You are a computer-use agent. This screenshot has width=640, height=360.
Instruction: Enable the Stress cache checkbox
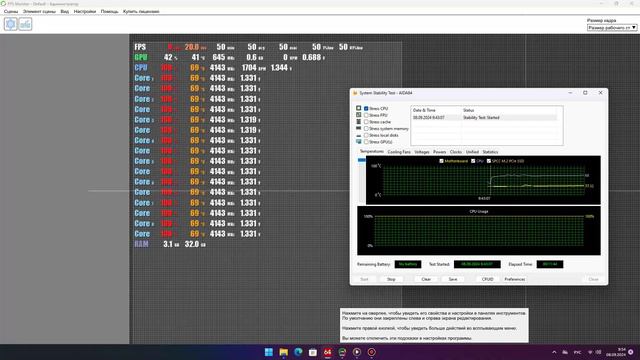tap(366, 122)
